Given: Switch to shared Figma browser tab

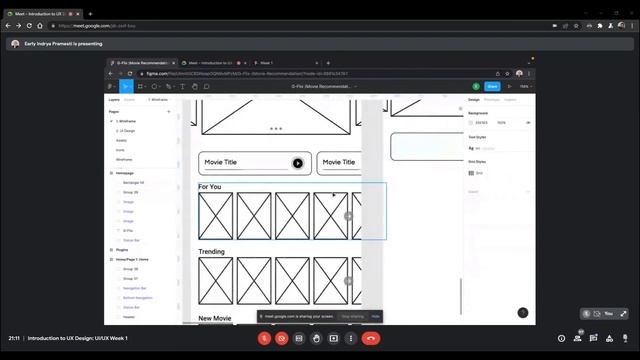Looking at the screenshot, I should (x=142, y=63).
